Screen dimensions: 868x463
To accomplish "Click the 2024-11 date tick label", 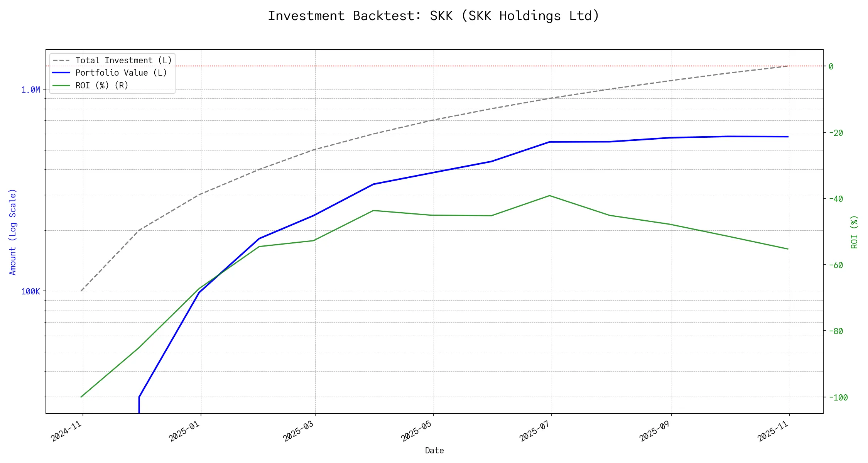I will tap(67, 431).
